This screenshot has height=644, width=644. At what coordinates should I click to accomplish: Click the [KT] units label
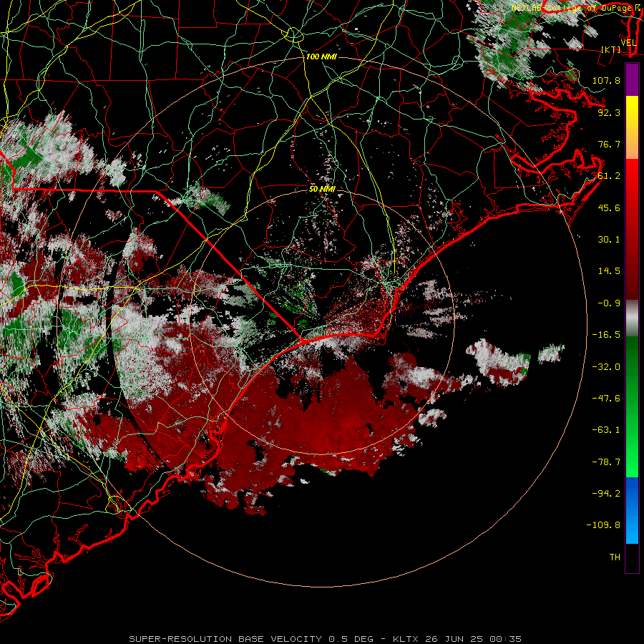pos(611,49)
